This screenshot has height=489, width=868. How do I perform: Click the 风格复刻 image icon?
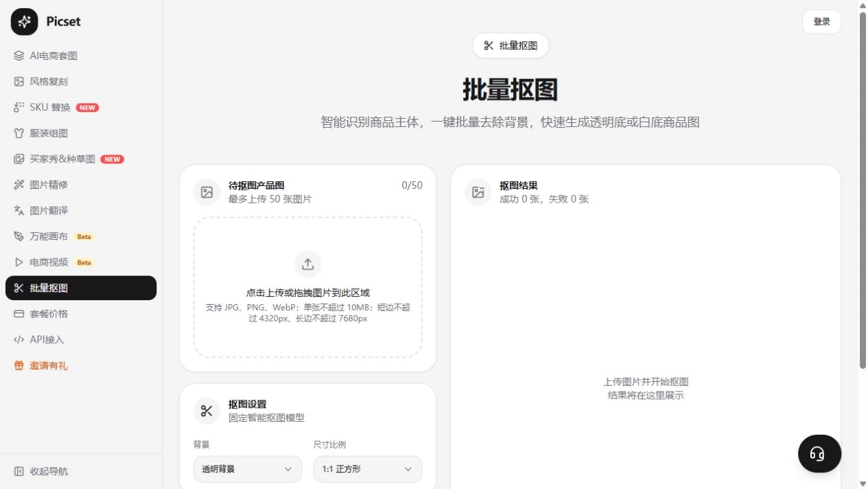coord(19,82)
